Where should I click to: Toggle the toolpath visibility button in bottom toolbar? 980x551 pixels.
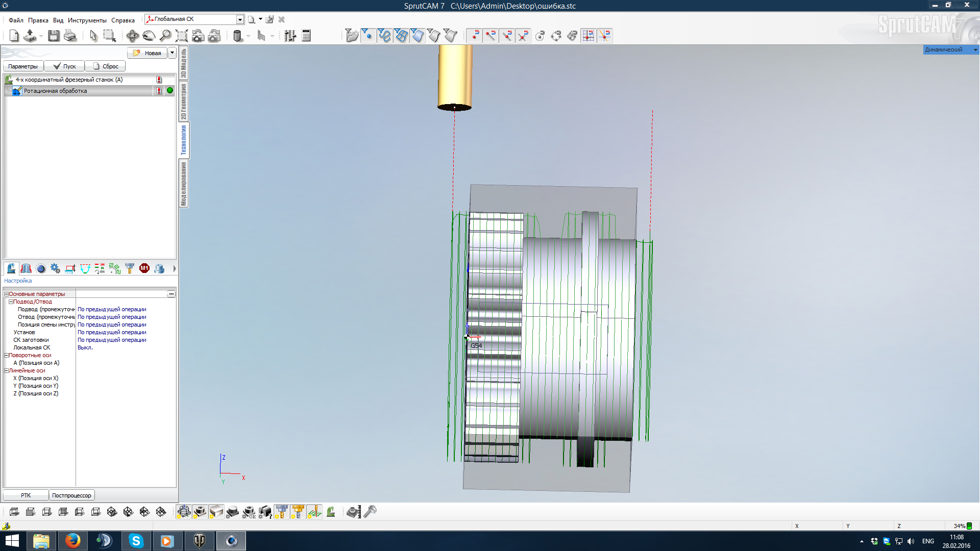(314, 511)
